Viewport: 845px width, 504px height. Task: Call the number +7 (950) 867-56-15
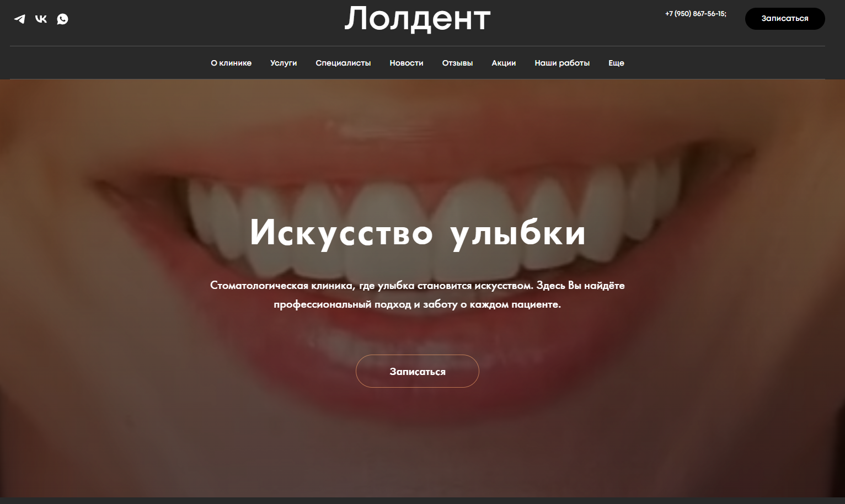(x=696, y=13)
